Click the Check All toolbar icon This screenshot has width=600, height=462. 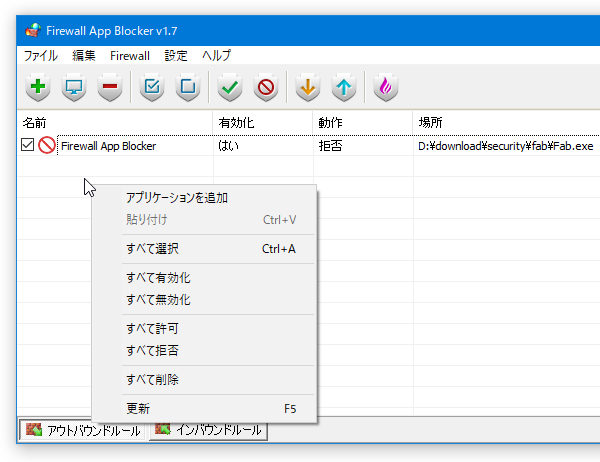(152, 87)
